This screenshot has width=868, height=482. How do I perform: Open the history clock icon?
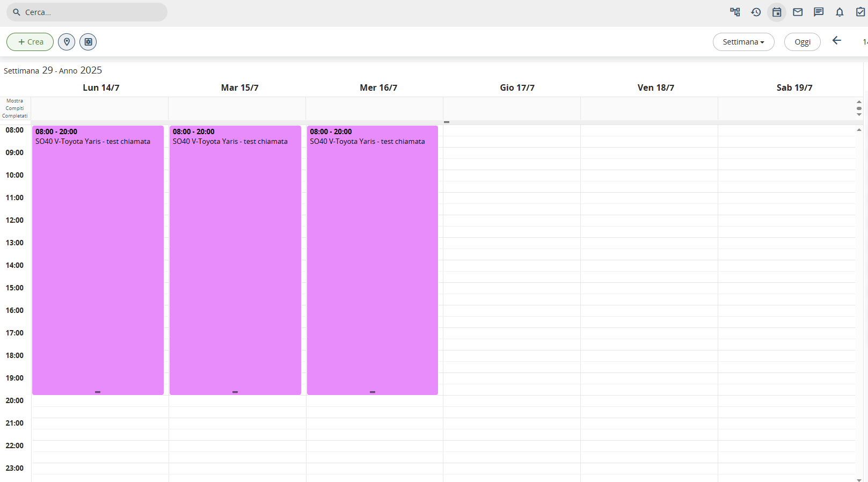[756, 12]
